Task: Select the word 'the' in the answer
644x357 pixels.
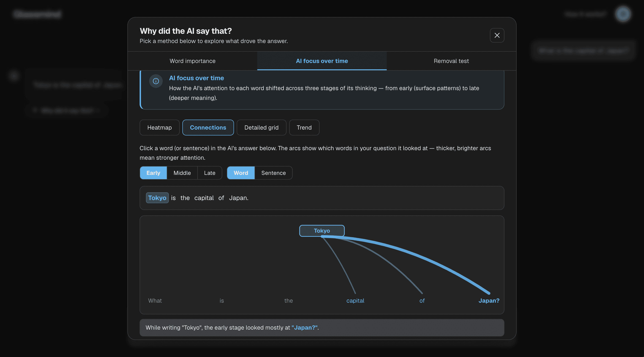Action: (x=185, y=198)
